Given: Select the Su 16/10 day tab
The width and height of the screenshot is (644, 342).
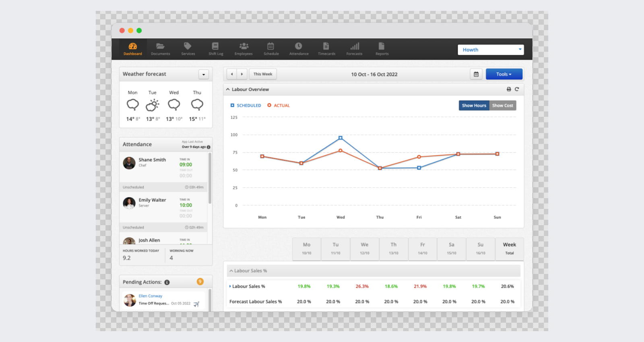Looking at the screenshot, I should point(481,249).
